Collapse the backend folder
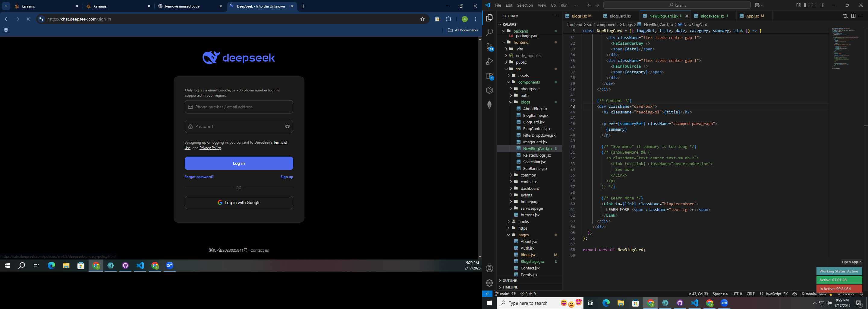The width and height of the screenshot is (868, 309). pyautogui.click(x=504, y=31)
